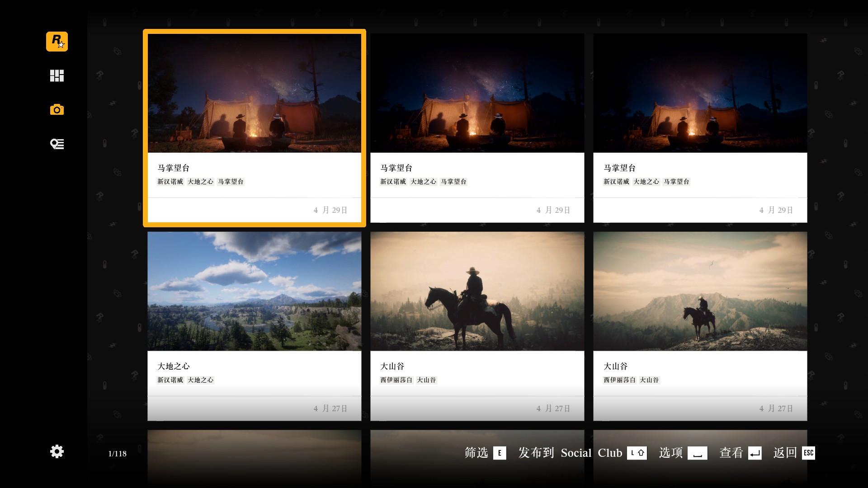Click the 西伊丽莎白 tag on last photo
The width and height of the screenshot is (868, 488).
(619, 380)
